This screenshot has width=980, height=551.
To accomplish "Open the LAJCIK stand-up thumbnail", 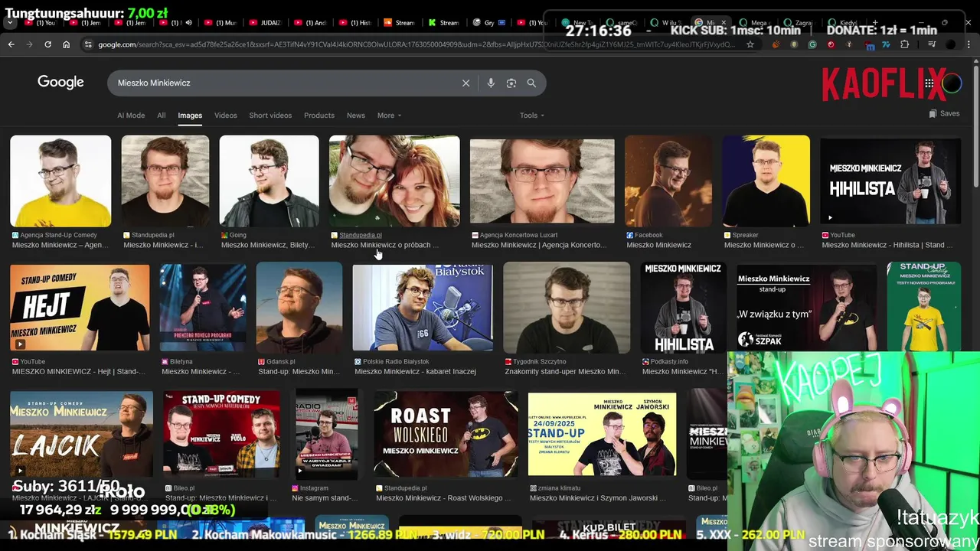I will pyautogui.click(x=81, y=434).
